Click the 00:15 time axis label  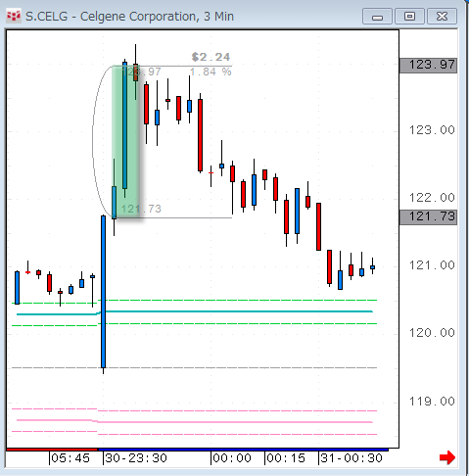pos(286,458)
